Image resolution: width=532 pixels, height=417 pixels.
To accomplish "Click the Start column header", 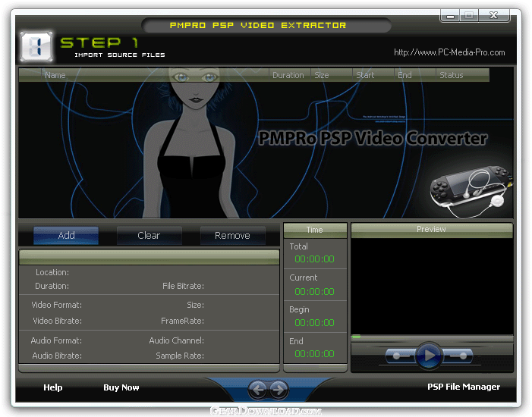I will 373,75.
